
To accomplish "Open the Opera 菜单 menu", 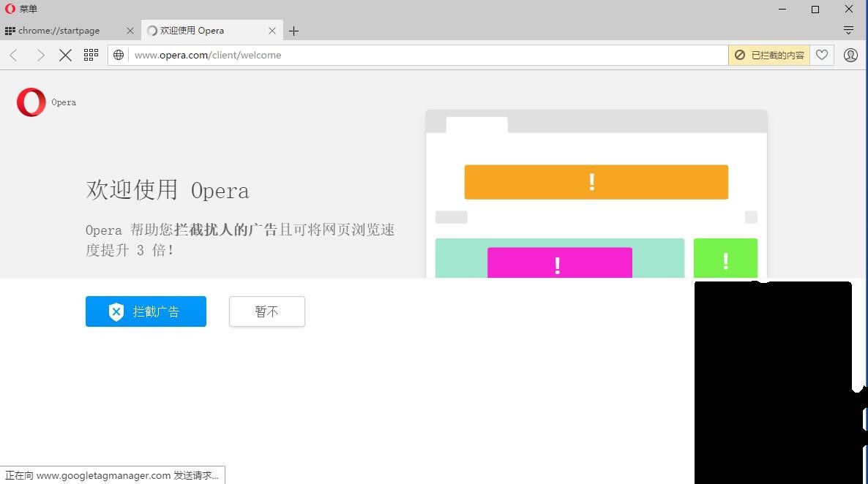I will (22, 9).
